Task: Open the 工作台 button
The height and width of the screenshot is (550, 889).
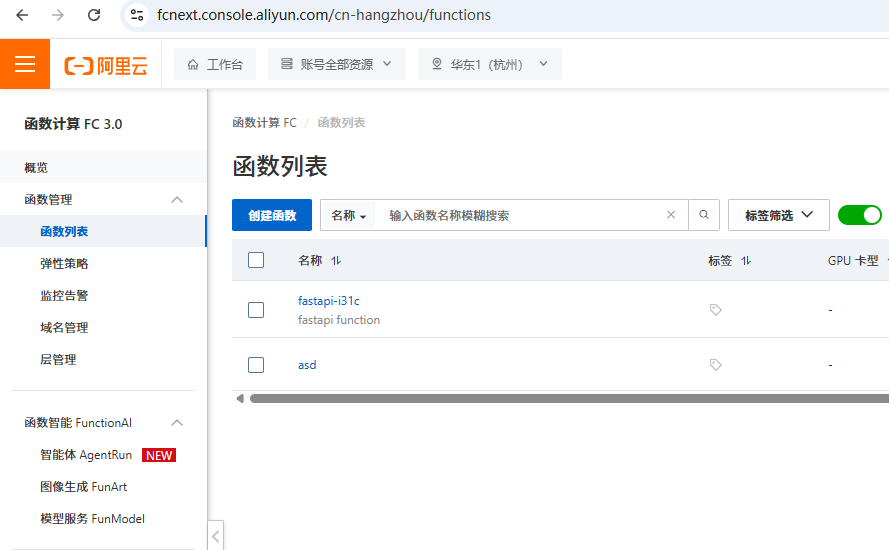Action: coord(215,64)
